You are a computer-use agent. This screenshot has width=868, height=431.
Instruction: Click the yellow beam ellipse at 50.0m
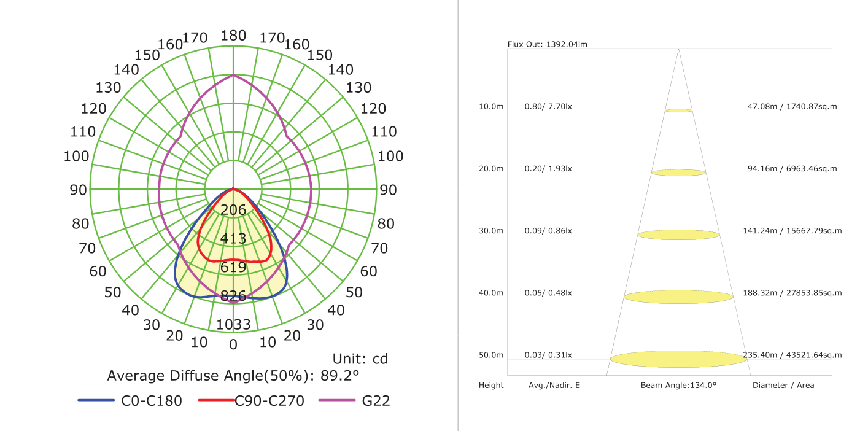pos(678,359)
